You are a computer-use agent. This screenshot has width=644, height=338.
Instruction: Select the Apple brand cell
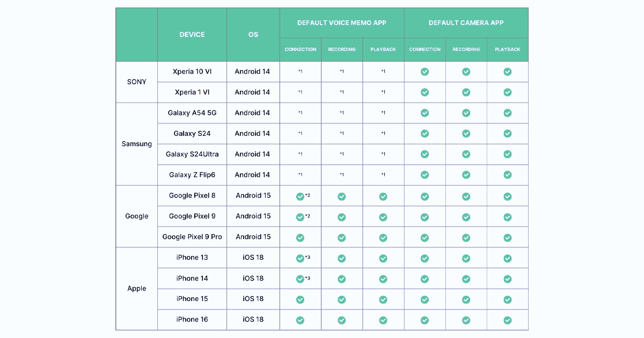tap(137, 289)
